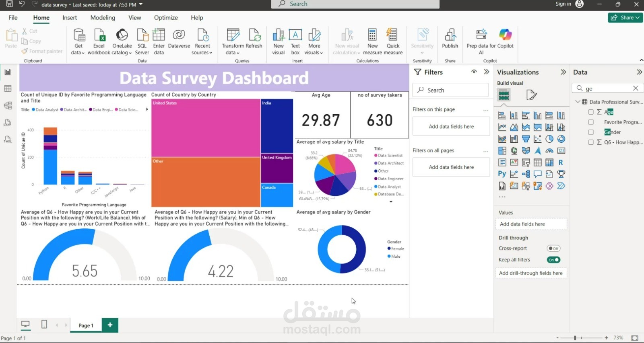Select the matrix visual icon
Viewport: 644px width, 343px height.
[x=549, y=162]
